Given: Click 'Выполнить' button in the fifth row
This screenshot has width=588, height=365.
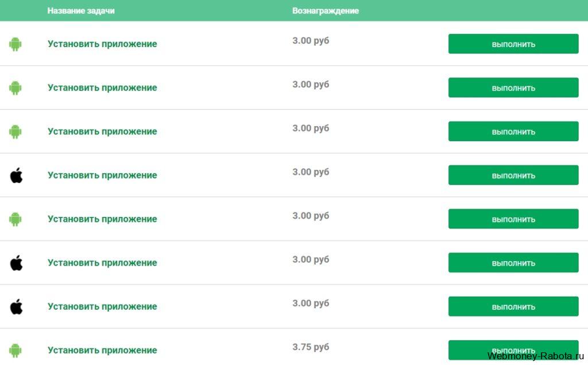Looking at the screenshot, I should 513,219.
